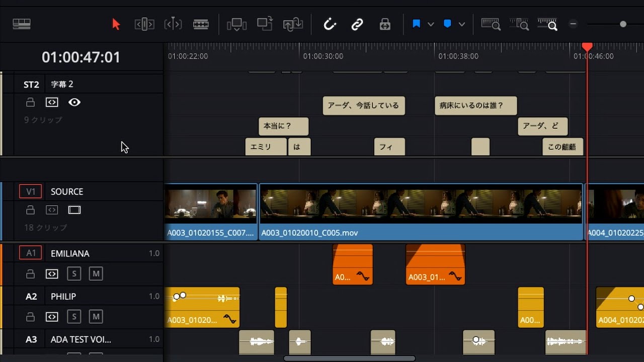Screen dimensions: 644x362
Task: Select the Blade Edit mode tool
Action: click(x=201, y=24)
